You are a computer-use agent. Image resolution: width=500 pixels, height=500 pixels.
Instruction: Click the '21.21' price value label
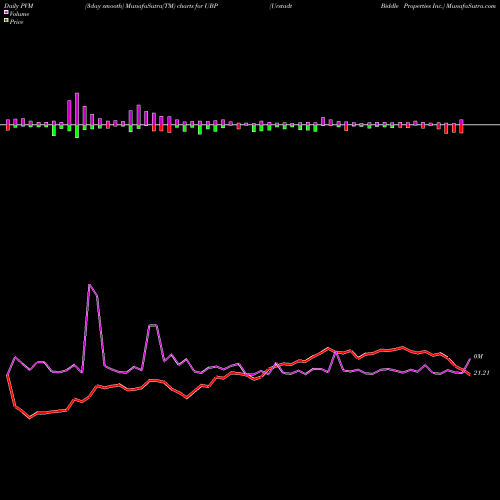coord(481,373)
